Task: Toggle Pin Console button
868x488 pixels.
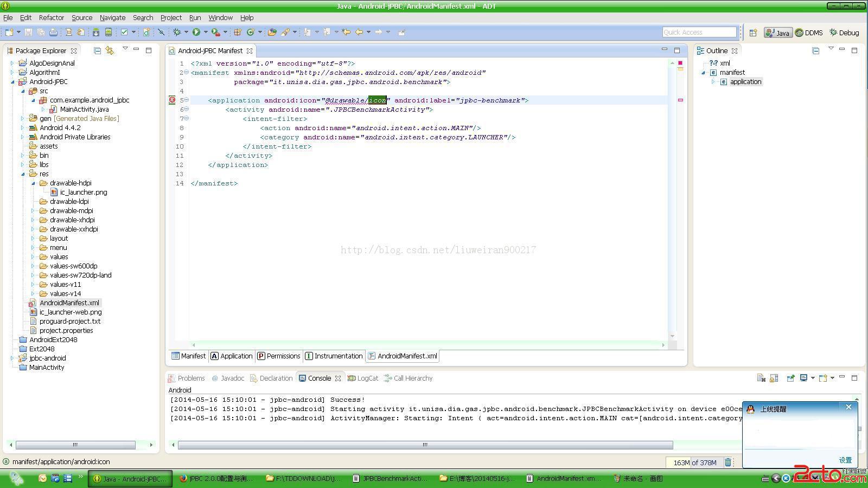Action: pos(790,378)
